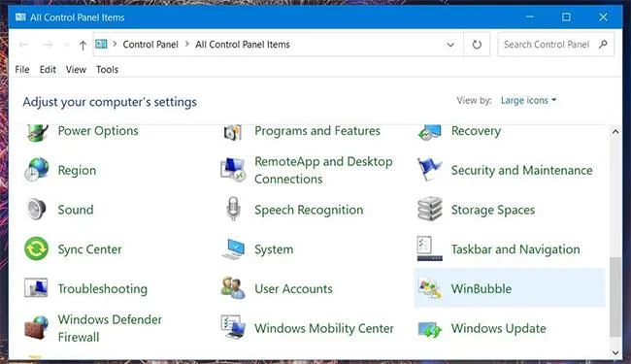The image size is (631, 364).
Task: Open the Troubleshooting text link
Action: pos(103,289)
